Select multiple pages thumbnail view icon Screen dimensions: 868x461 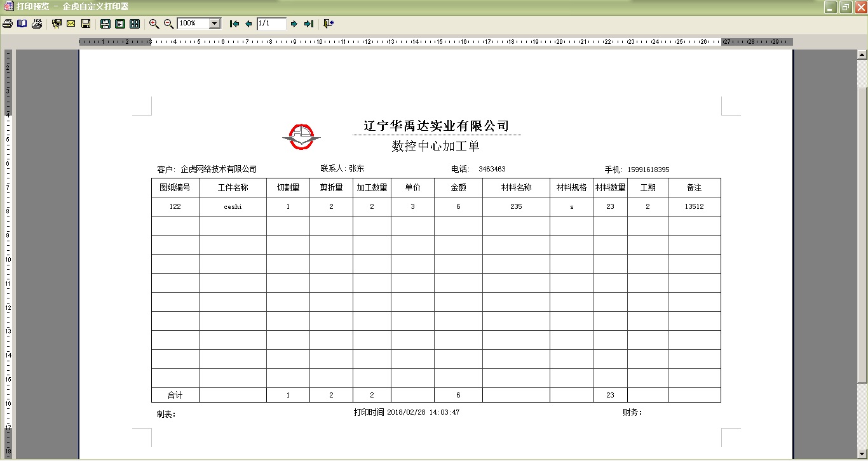[135, 23]
